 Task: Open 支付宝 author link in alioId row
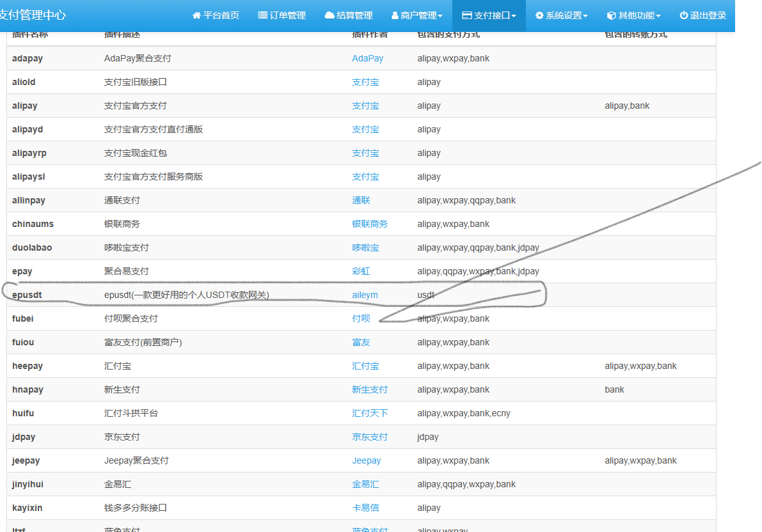(365, 82)
